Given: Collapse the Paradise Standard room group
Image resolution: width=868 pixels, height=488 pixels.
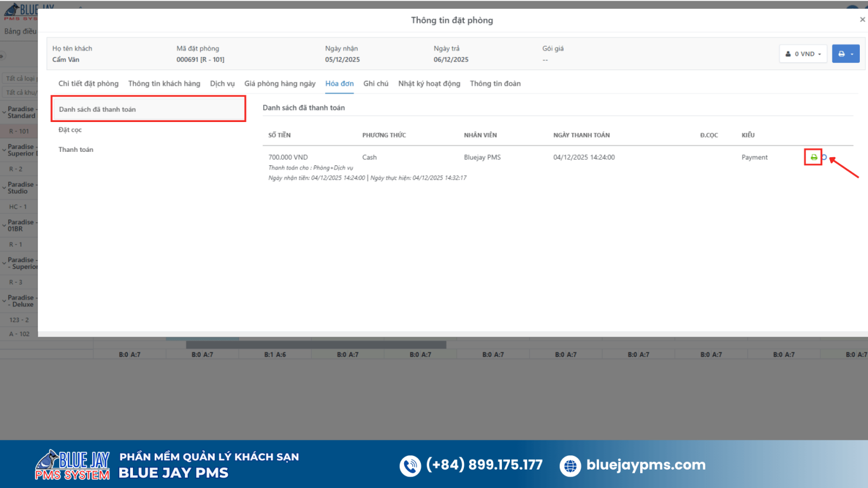Looking at the screenshot, I should (x=4, y=112).
